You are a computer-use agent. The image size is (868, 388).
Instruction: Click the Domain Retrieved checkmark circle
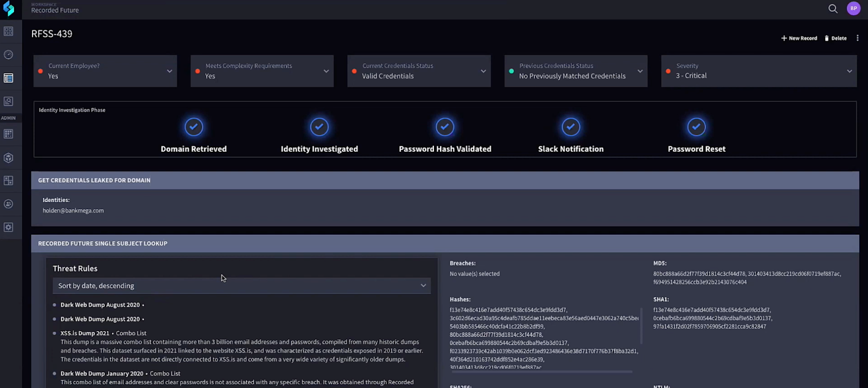coord(194,127)
